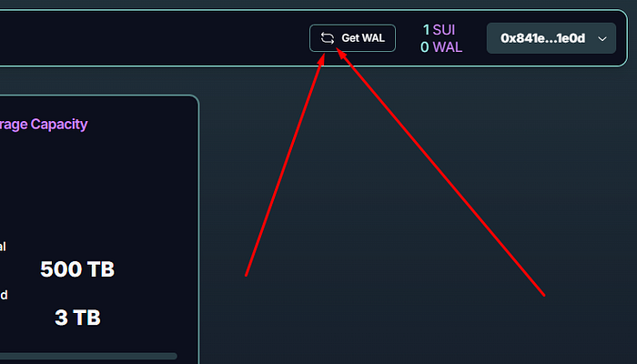Click the 0 WAL balance

(x=441, y=47)
